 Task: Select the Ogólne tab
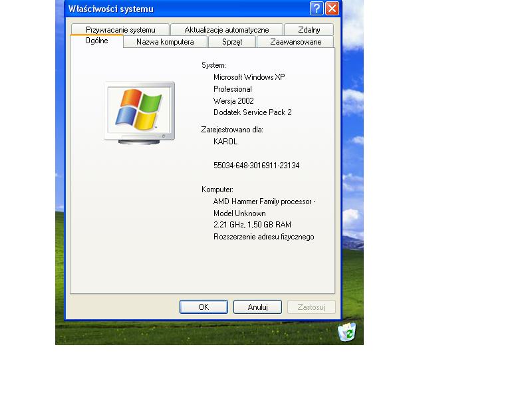[96, 41]
